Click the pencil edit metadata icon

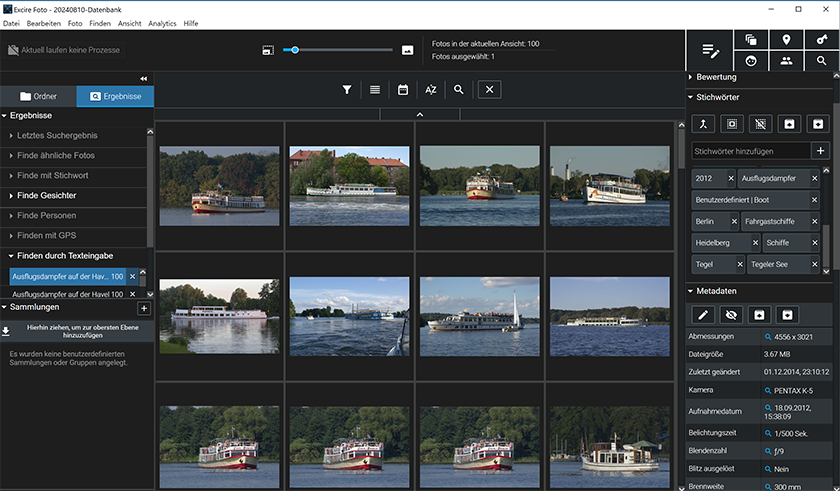pyautogui.click(x=703, y=314)
